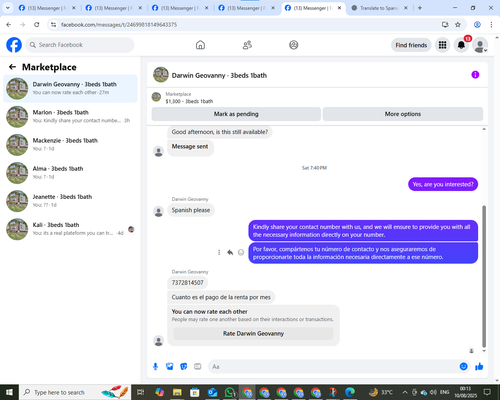
Task: Open the Kali - 3beds 1bath conversation
Action: [x=70, y=229]
